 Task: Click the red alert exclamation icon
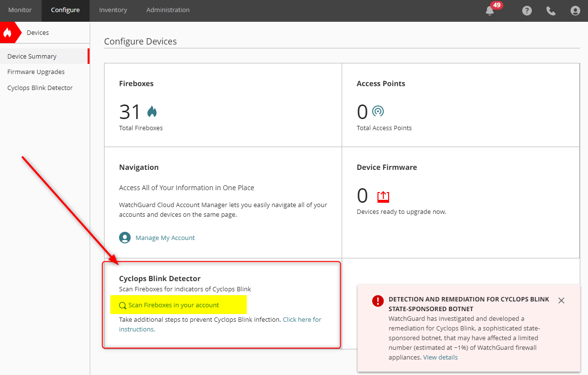coord(377,301)
